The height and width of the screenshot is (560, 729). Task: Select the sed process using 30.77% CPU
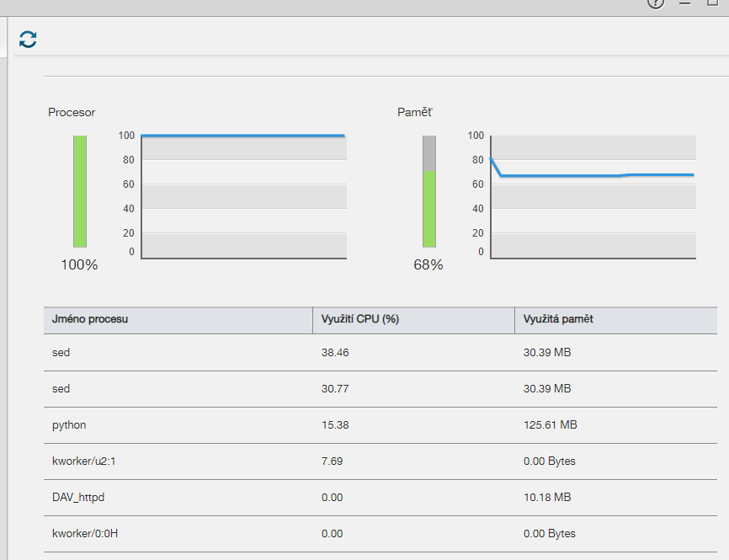coord(61,389)
